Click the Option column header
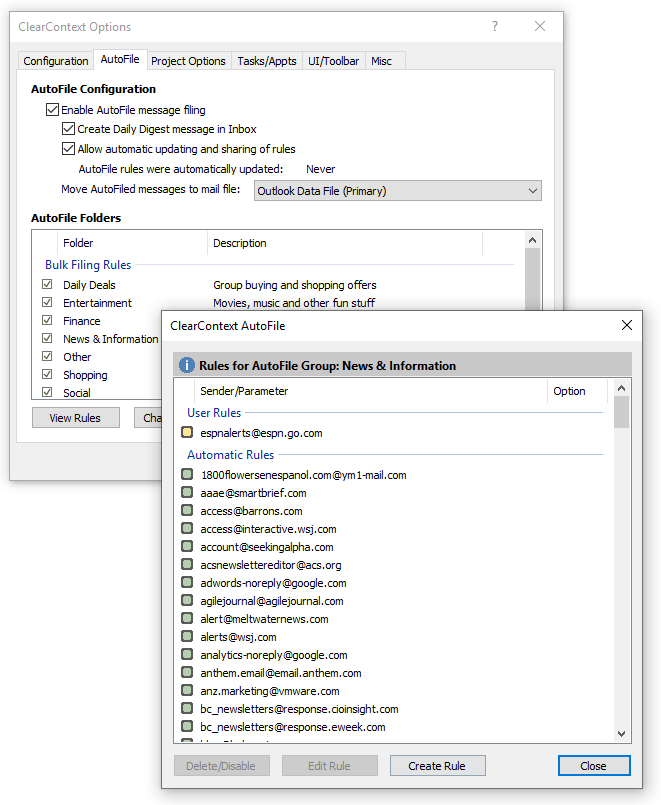Image resolution: width=661 pixels, height=805 pixels. pyautogui.click(x=577, y=391)
